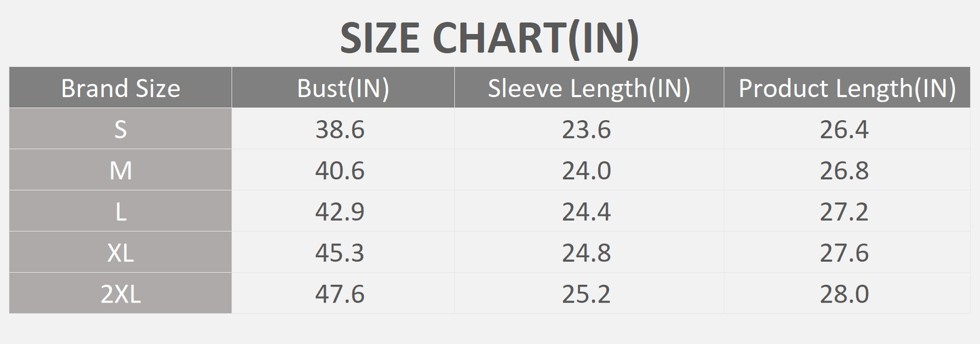The image size is (980, 344).
Task: Click the L size row label
Action: 121,212
